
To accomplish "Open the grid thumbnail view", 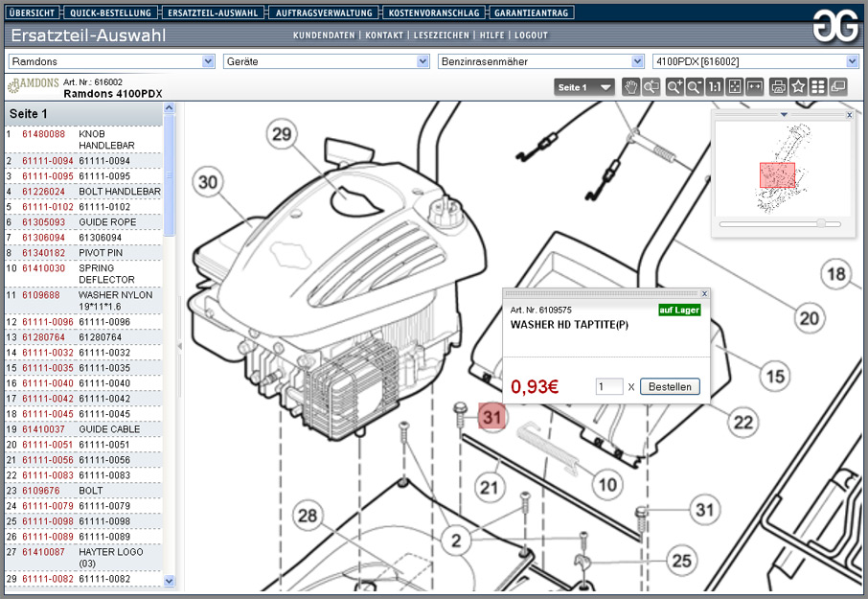I will pyautogui.click(x=818, y=87).
